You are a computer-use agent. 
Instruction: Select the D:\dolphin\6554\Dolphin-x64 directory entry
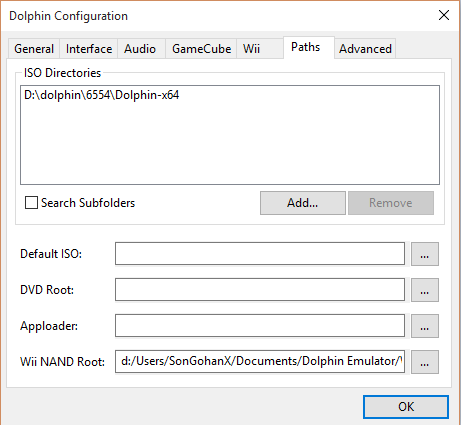tap(102, 95)
